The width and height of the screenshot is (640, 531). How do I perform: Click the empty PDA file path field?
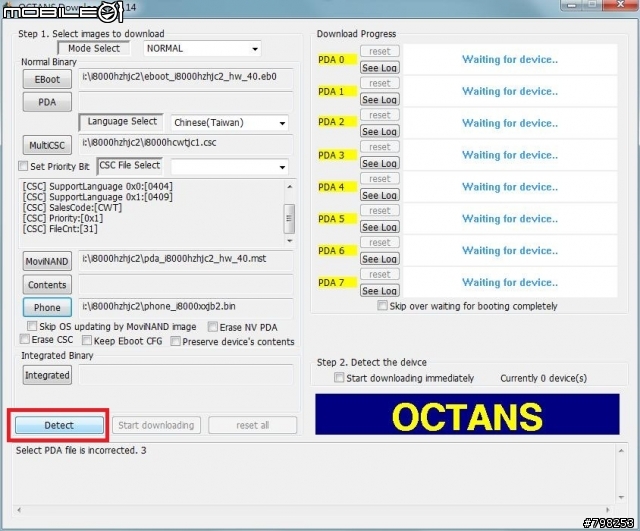click(x=186, y=102)
